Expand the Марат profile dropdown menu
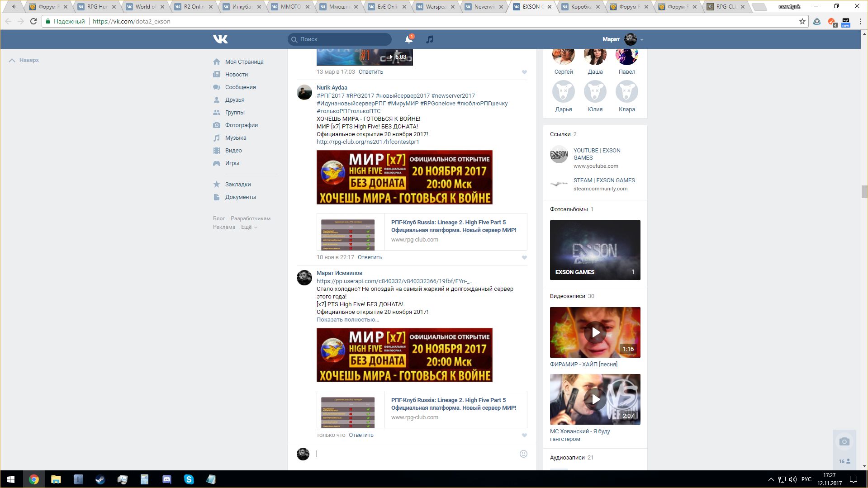Viewport: 868px width, 488px height. click(x=641, y=39)
